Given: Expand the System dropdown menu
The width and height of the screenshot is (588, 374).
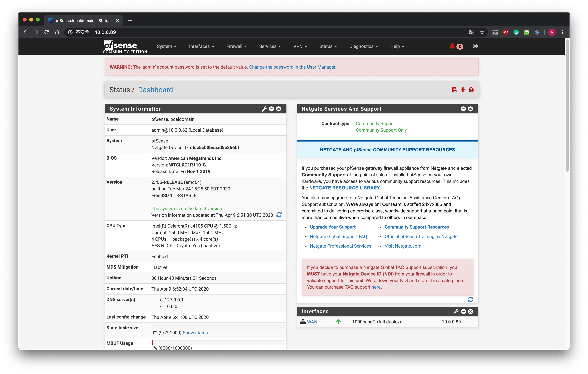Looking at the screenshot, I should point(167,46).
